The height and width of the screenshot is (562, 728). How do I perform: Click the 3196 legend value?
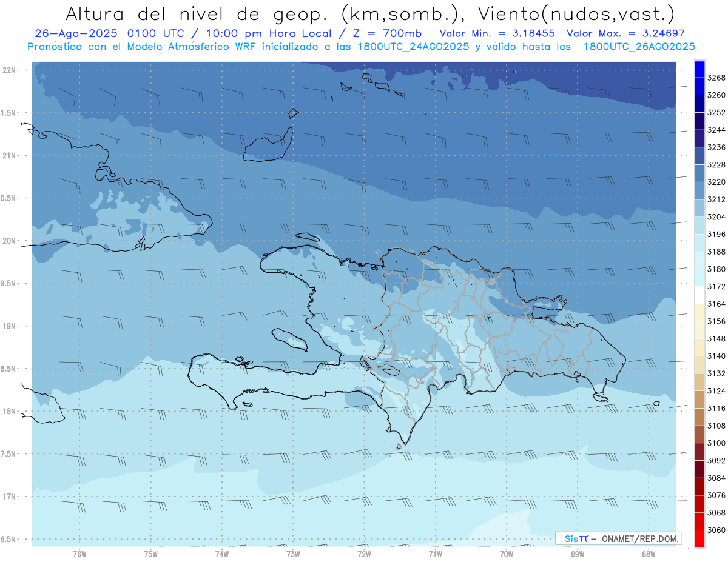pos(716,235)
